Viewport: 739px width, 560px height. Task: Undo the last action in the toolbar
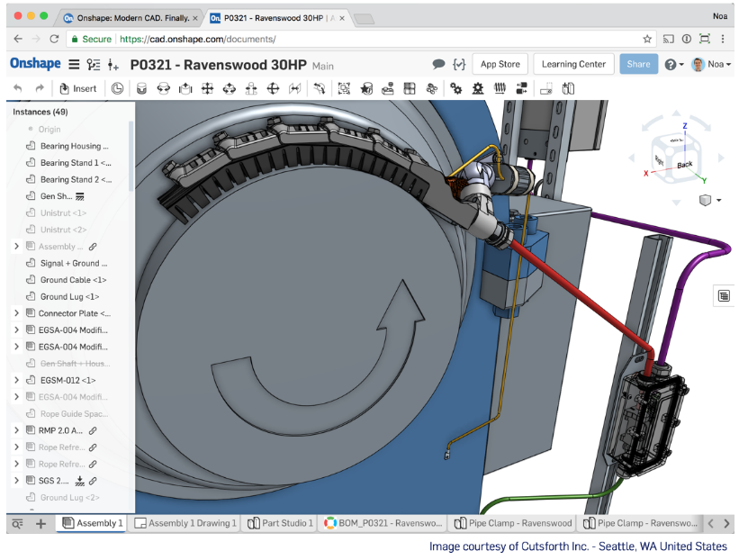tap(18, 88)
